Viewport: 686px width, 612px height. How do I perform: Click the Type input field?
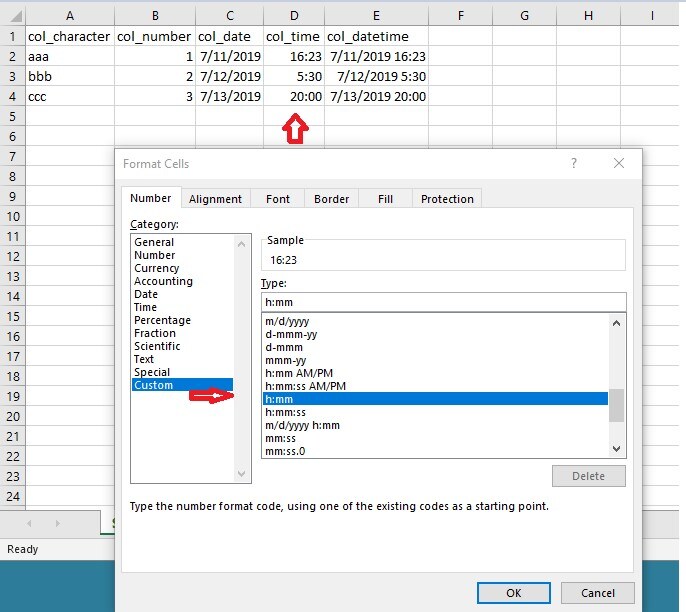pyautogui.click(x=442, y=302)
